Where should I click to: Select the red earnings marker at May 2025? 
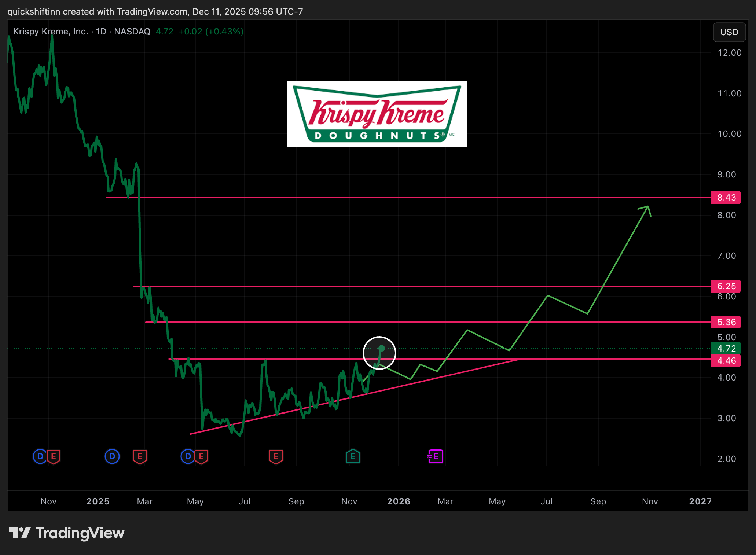click(x=201, y=457)
